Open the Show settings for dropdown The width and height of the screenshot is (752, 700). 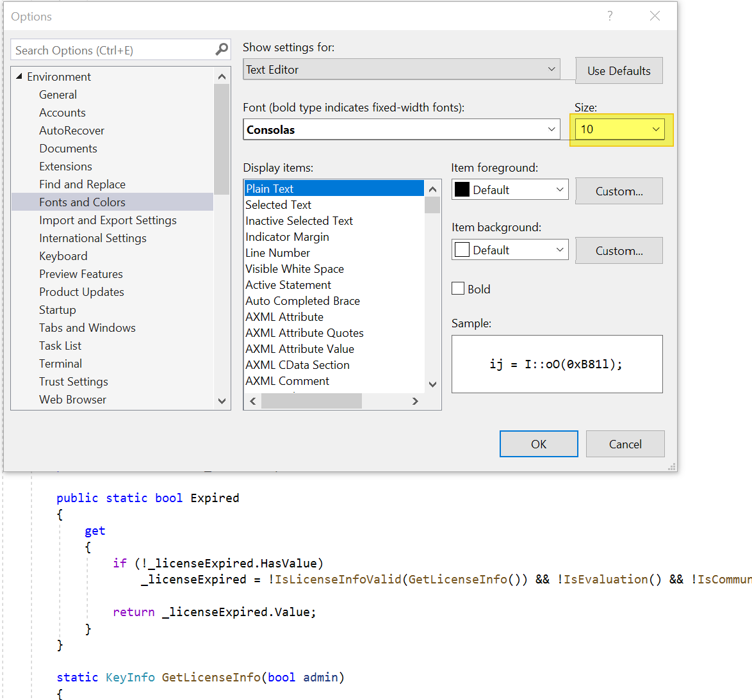point(402,70)
